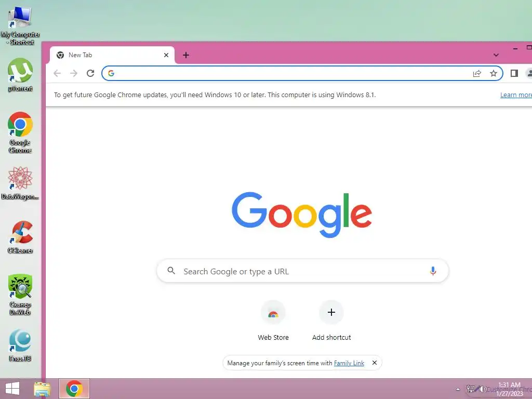The image size is (532, 399).
Task: Open a new tab with plus button
Action: click(x=186, y=55)
